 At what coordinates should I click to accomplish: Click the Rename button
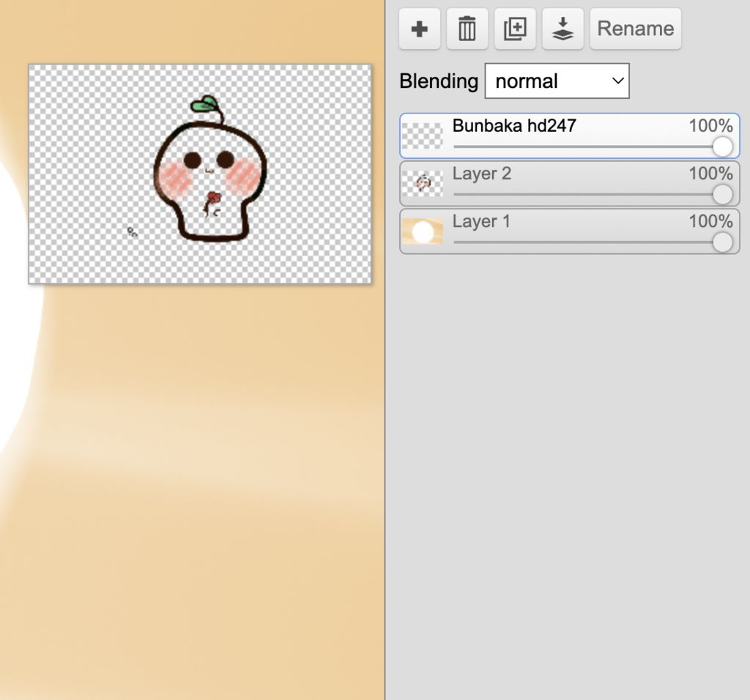(636, 29)
